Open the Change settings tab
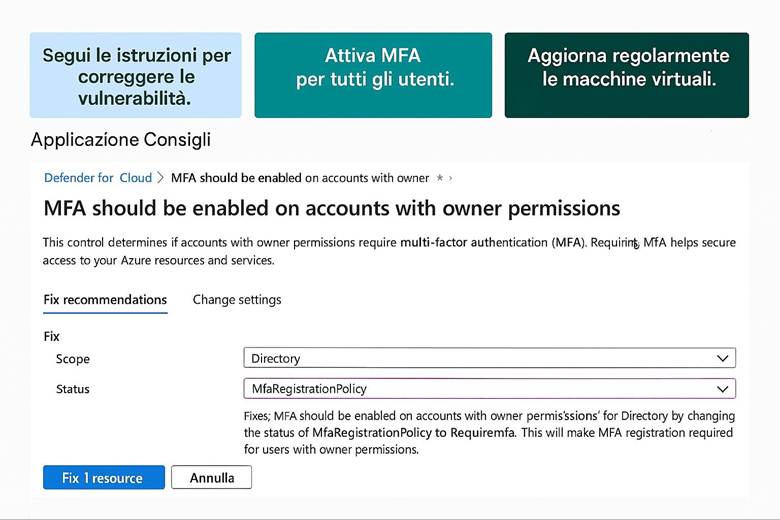780x520 pixels. pyautogui.click(x=237, y=299)
